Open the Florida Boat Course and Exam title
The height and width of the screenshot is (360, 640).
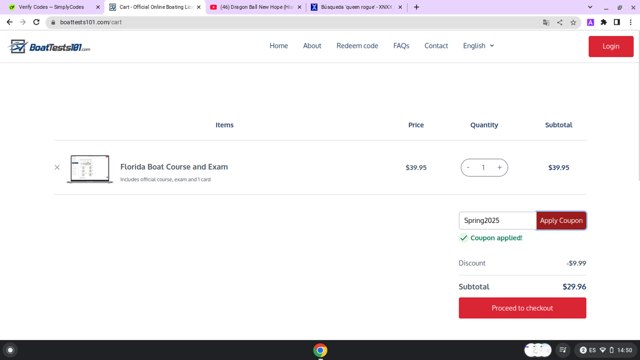(174, 167)
